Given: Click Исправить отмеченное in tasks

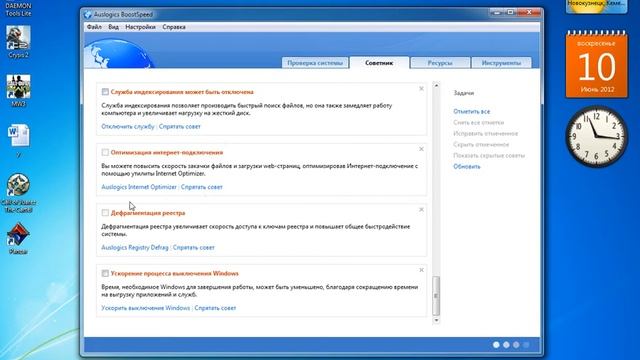Looking at the screenshot, I should click(x=485, y=133).
